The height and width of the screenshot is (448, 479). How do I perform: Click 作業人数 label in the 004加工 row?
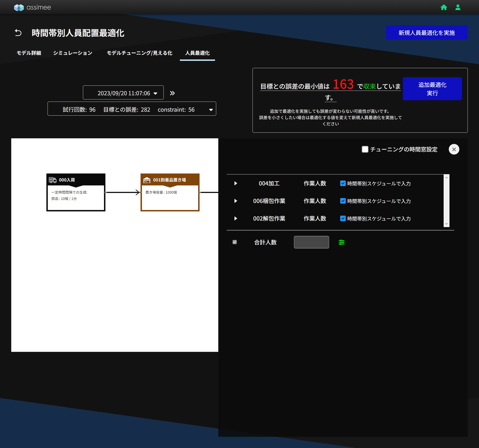pyautogui.click(x=315, y=184)
